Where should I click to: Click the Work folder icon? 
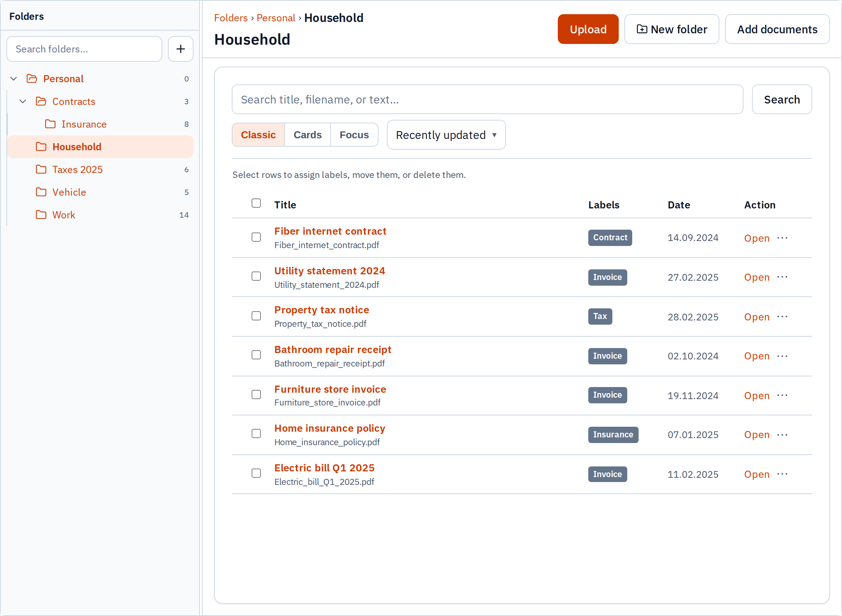click(41, 215)
